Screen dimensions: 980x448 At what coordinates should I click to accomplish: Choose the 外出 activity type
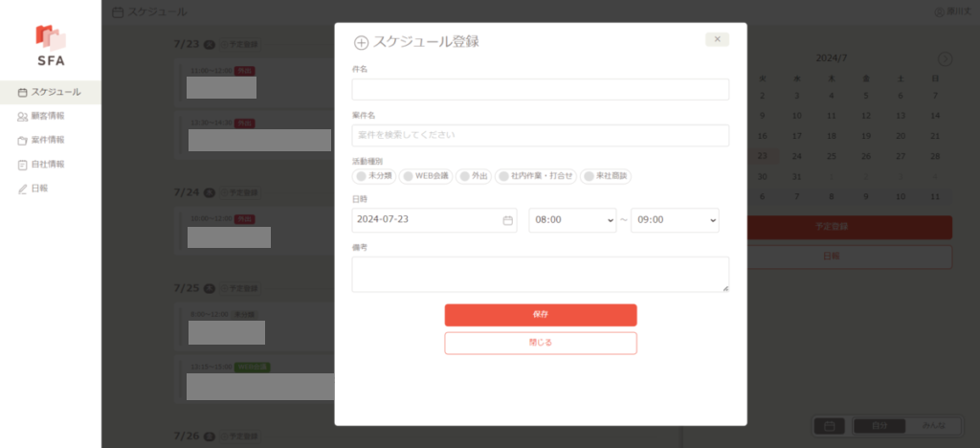point(474,176)
